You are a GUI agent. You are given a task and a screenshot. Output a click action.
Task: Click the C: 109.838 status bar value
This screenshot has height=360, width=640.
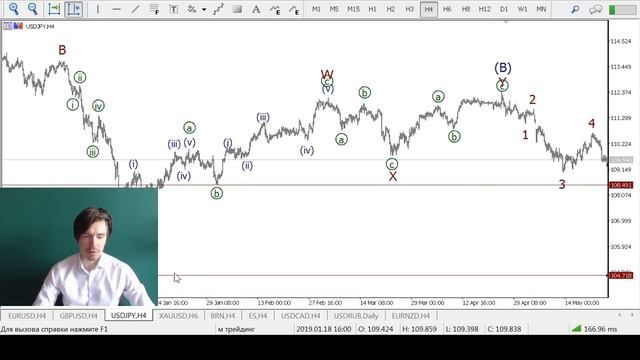[504, 329]
